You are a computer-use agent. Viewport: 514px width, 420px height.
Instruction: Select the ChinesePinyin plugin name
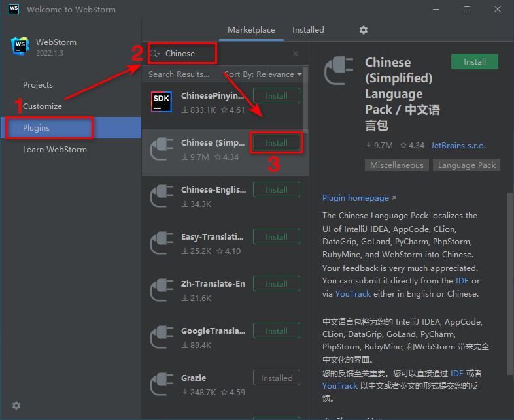click(213, 95)
